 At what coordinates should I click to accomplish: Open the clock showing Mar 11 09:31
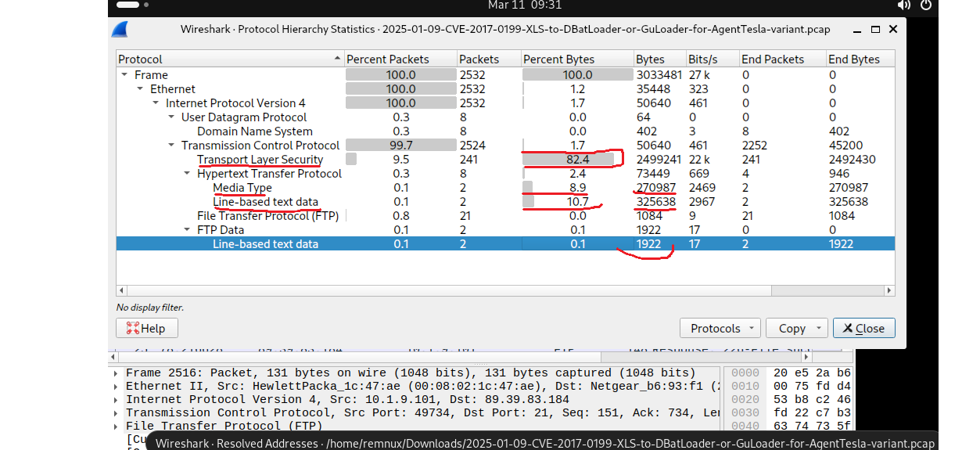point(525,5)
